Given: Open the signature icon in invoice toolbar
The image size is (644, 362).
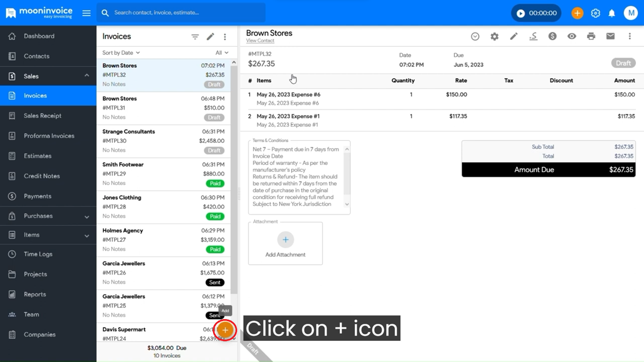Looking at the screenshot, I should pyautogui.click(x=533, y=36).
